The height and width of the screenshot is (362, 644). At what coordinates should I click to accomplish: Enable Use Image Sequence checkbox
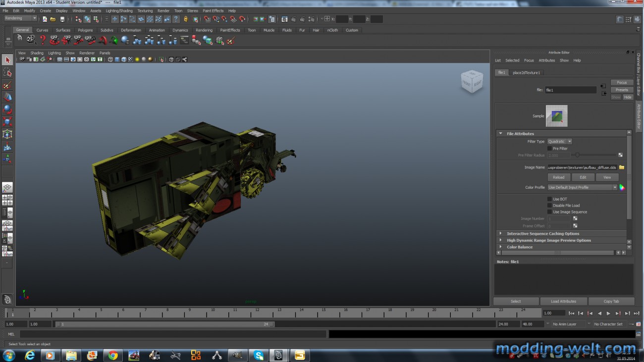click(x=549, y=212)
